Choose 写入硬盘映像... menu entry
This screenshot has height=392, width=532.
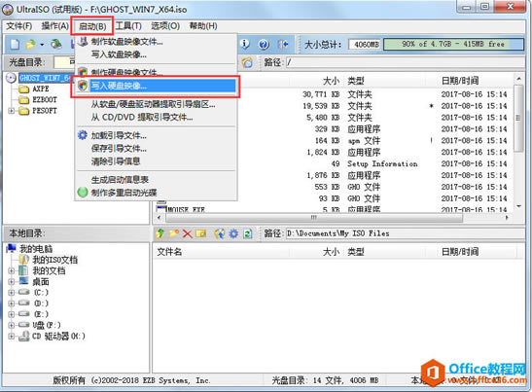click(x=156, y=86)
